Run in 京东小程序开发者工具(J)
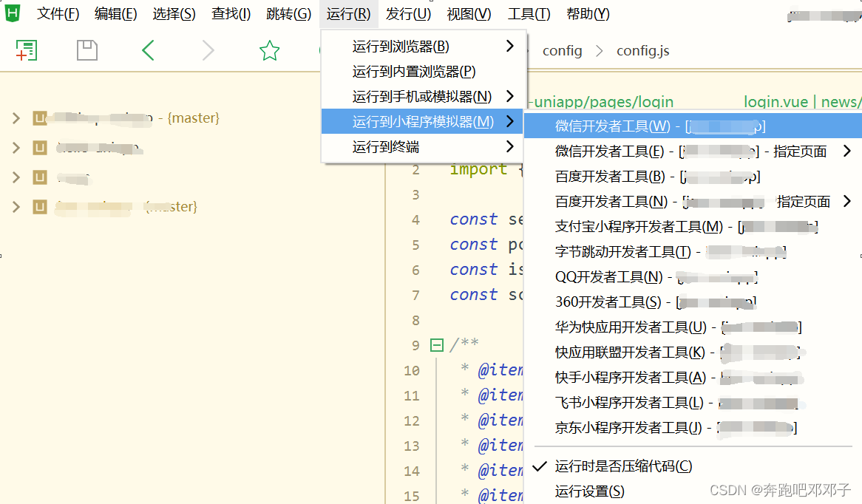 693,428
